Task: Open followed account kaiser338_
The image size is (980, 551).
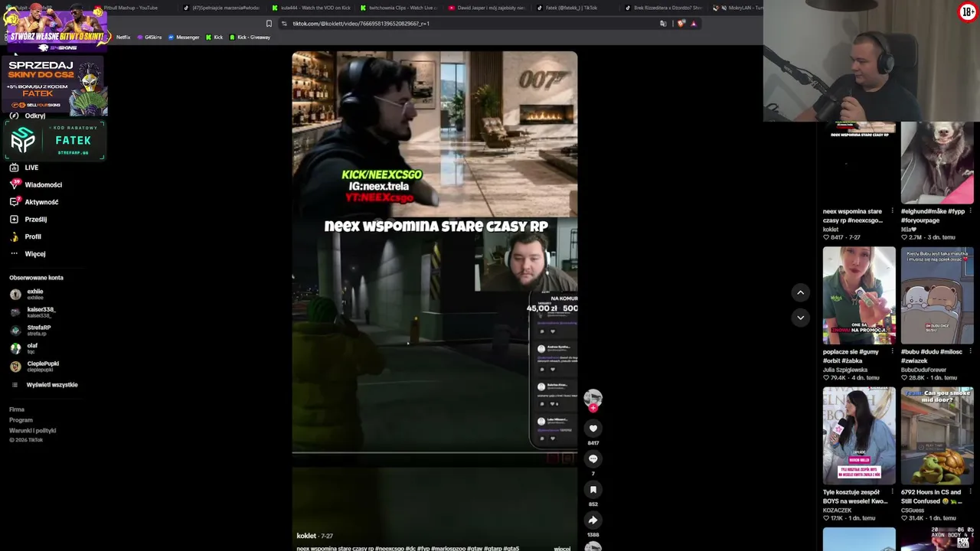Action: pyautogui.click(x=32, y=312)
